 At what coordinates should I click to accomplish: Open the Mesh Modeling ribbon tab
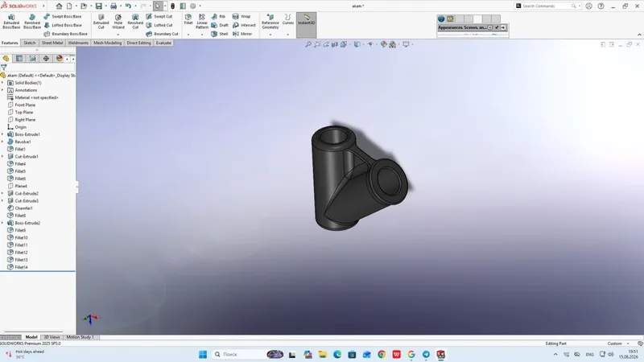click(x=108, y=43)
